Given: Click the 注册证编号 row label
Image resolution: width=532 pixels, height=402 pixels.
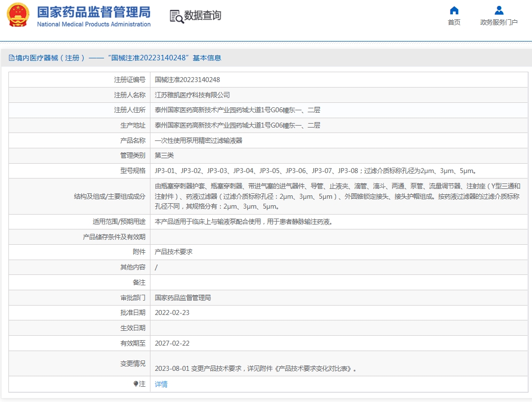Looking at the screenshot, I should [130, 80].
